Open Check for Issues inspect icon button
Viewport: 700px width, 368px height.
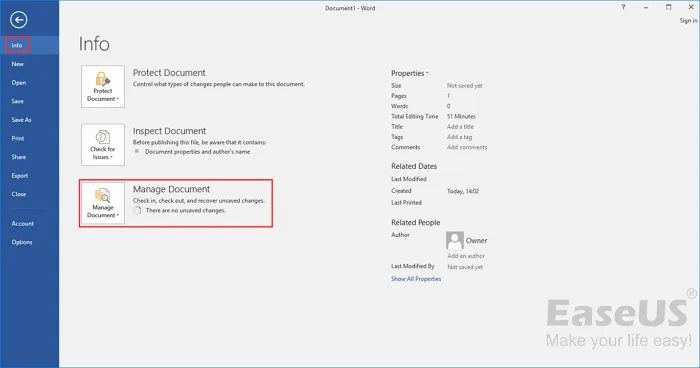point(103,145)
